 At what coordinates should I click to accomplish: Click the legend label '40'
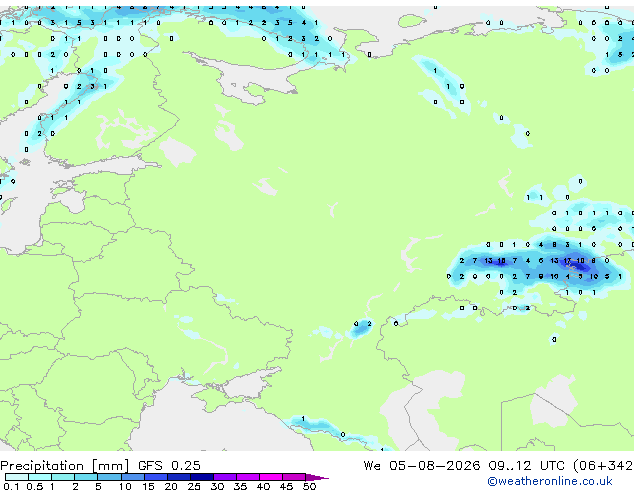[x=263, y=486]
